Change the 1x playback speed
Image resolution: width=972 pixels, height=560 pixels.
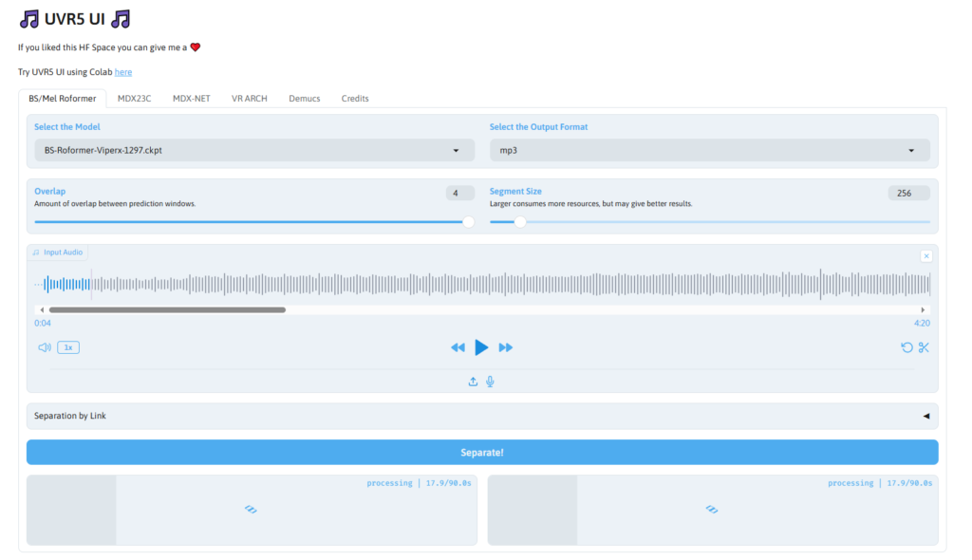coord(68,347)
